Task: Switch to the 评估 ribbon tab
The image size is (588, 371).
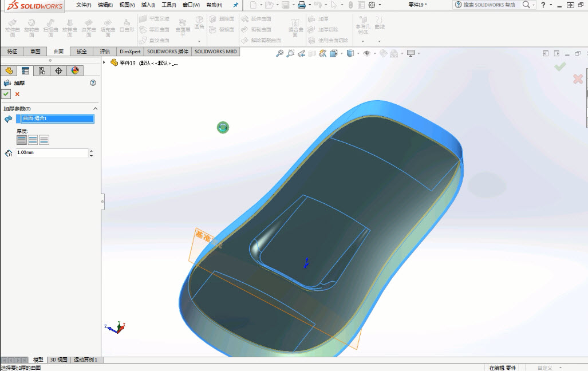Action: point(105,52)
